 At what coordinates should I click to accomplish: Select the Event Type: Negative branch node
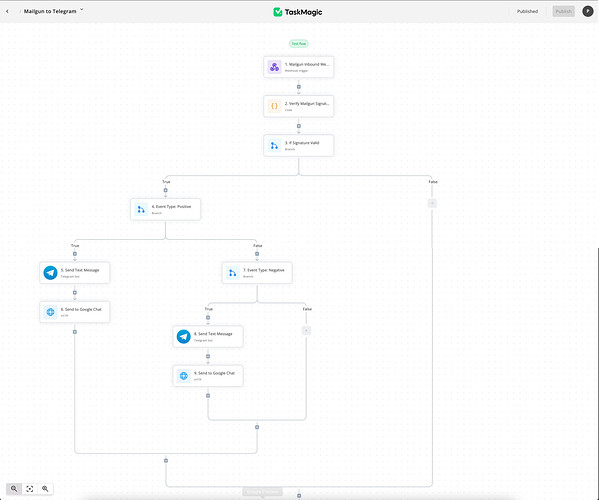point(257,273)
